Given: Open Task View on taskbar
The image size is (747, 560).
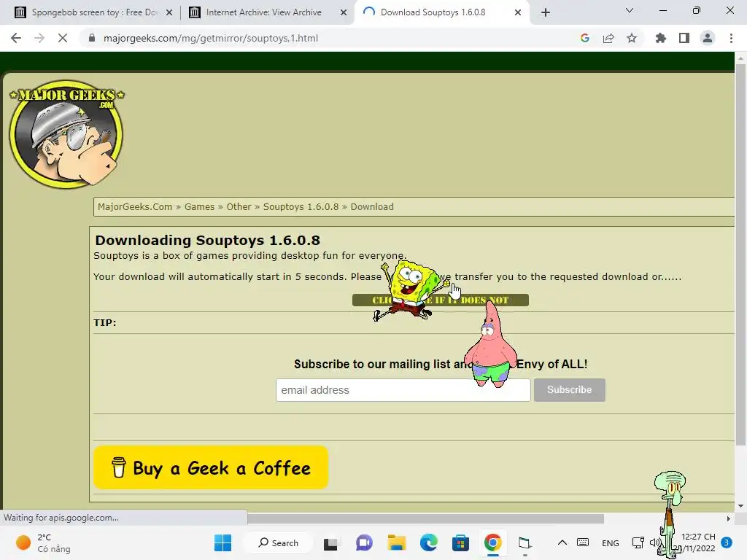Looking at the screenshot, I should click(330, 542).
